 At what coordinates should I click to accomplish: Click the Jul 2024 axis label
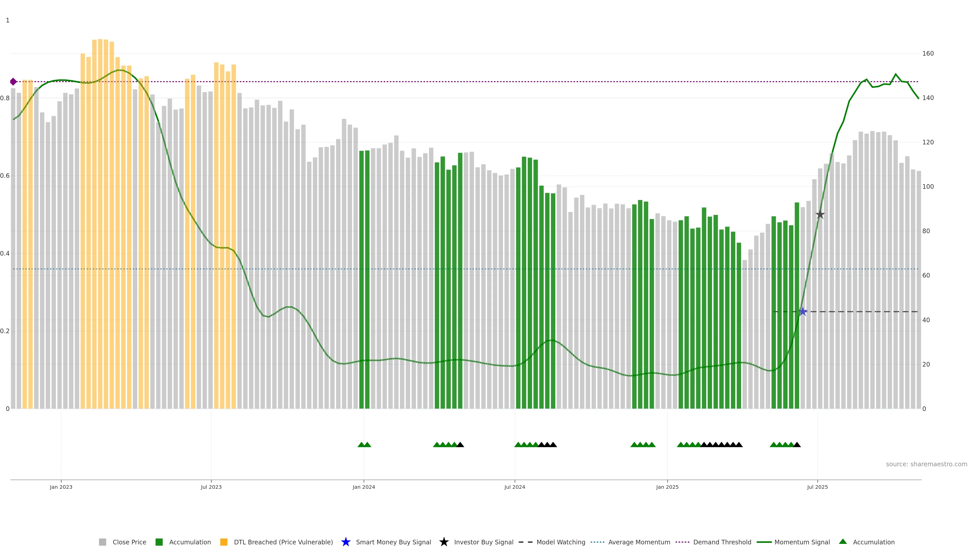514,487
